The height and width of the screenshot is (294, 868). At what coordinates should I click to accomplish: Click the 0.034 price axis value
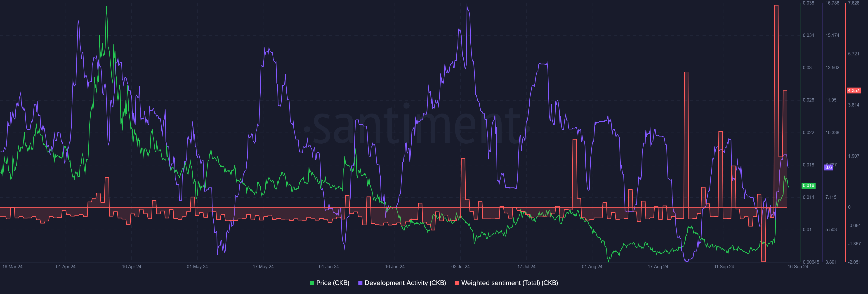(808, 36)
